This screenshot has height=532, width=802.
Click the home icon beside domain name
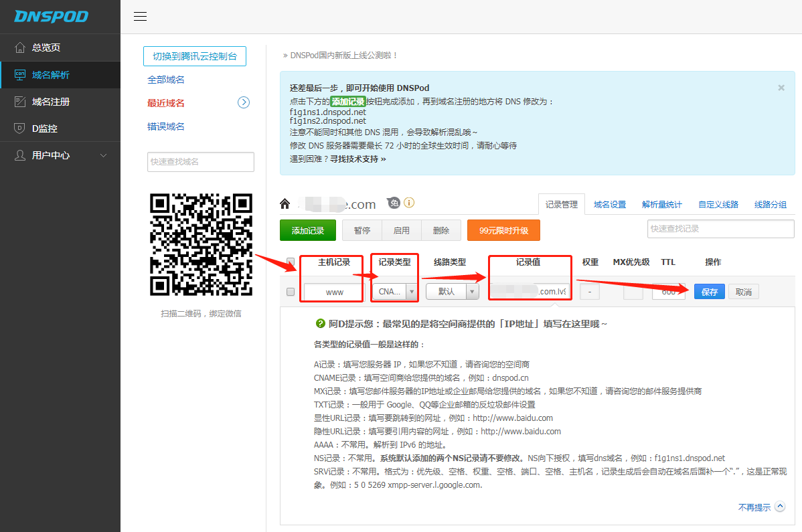[x=285, y=203]
